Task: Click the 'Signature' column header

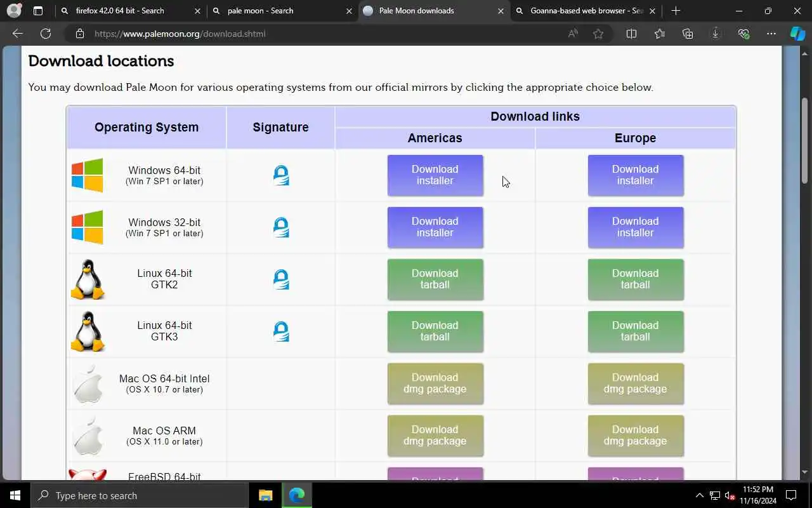Action: (x=280, y=127)
